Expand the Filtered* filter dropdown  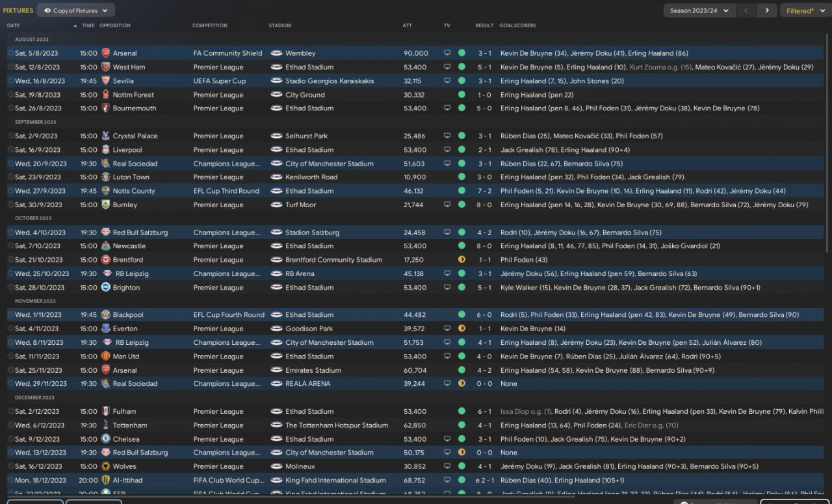point(805,10)
